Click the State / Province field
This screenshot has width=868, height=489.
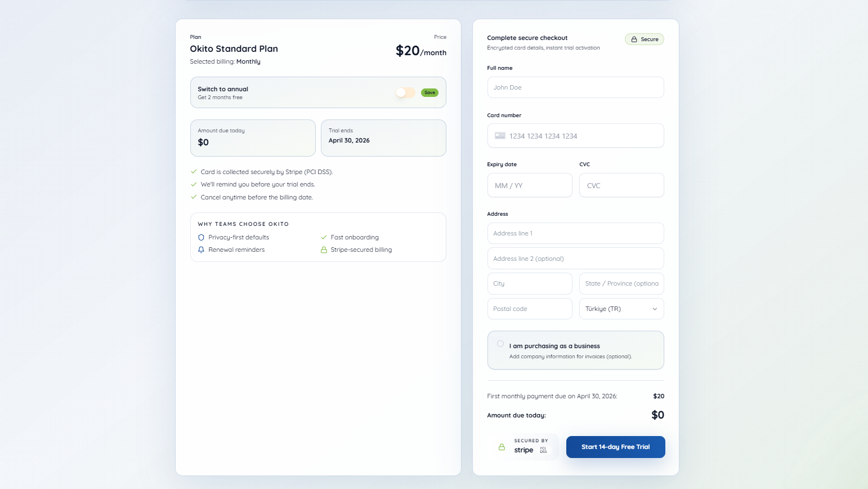tap(621, 283)
